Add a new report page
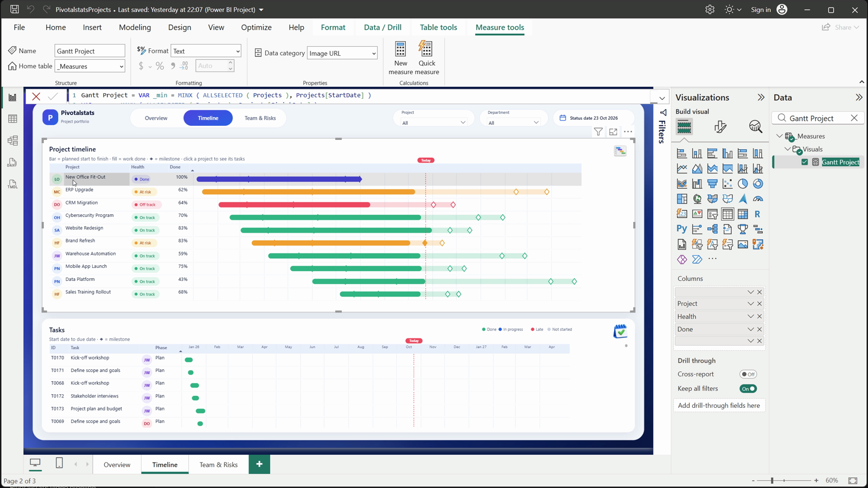Screen dimensions: 868x488 (x=259, y=464)
